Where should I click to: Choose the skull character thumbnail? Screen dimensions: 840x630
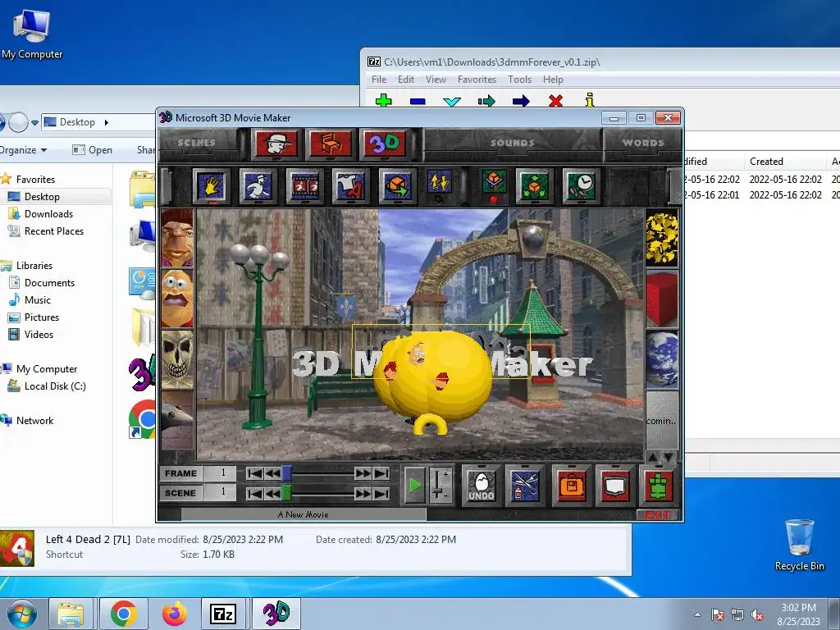coord(177,359)
